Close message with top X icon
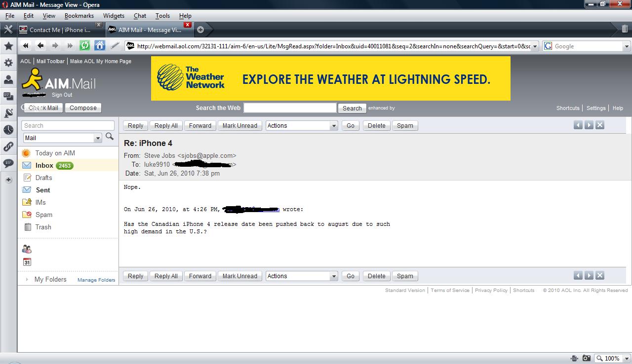 (x=600, y=125)
